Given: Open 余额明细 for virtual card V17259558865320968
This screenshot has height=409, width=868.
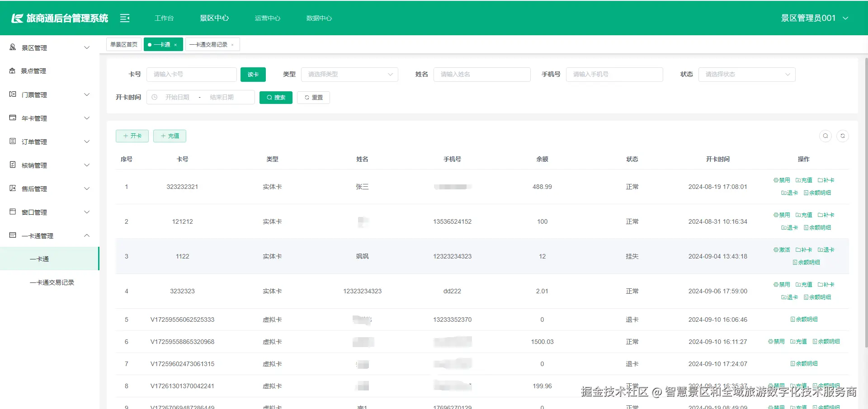Looking at the screenshot, I should pos(826,341).
